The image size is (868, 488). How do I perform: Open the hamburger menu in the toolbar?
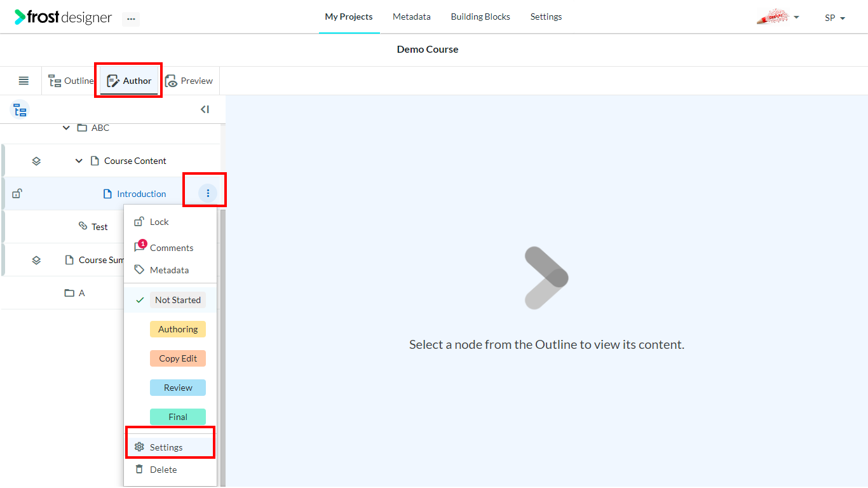pyautogui.click(x=24, y=81)
